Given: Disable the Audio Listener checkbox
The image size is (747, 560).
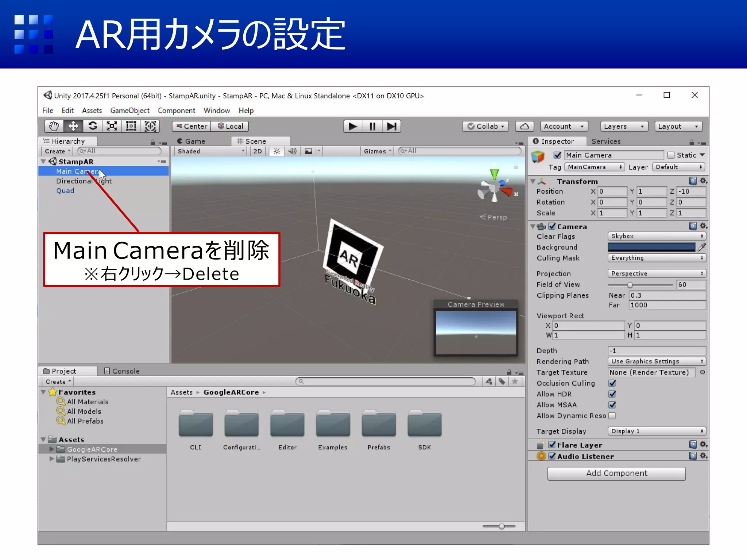Looking at the screenshot, I should click(552, 456).
